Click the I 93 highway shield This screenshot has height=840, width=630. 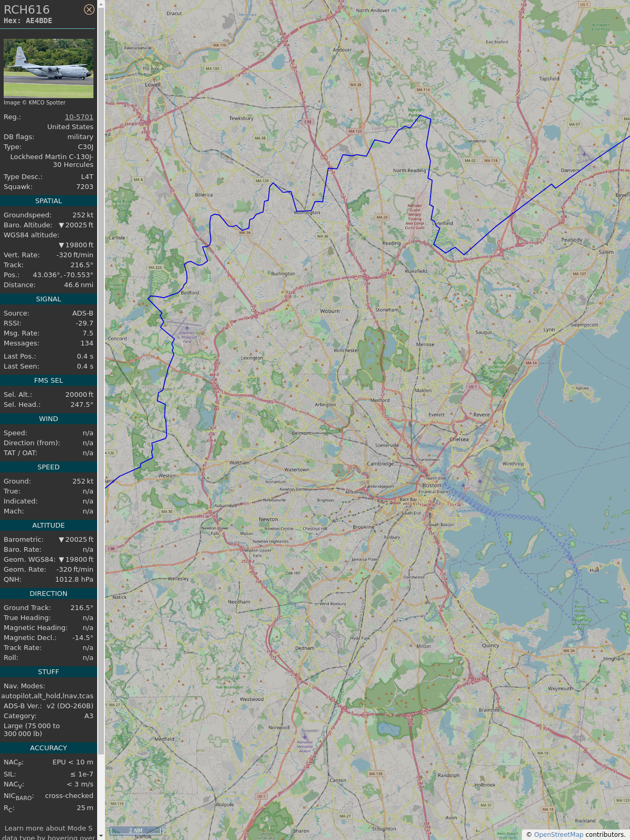tap(307, 122)
